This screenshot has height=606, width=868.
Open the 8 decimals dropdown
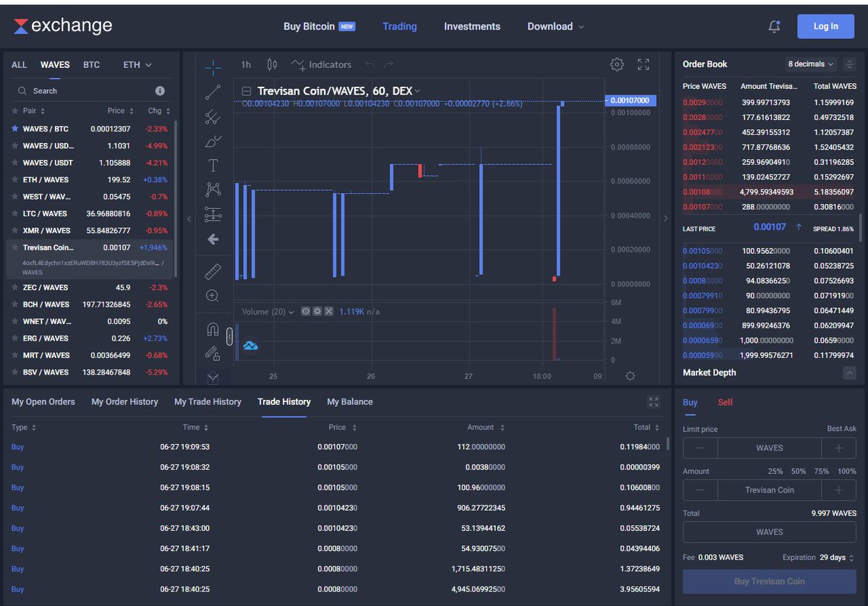pyautogui.click(x=810, y=64)
